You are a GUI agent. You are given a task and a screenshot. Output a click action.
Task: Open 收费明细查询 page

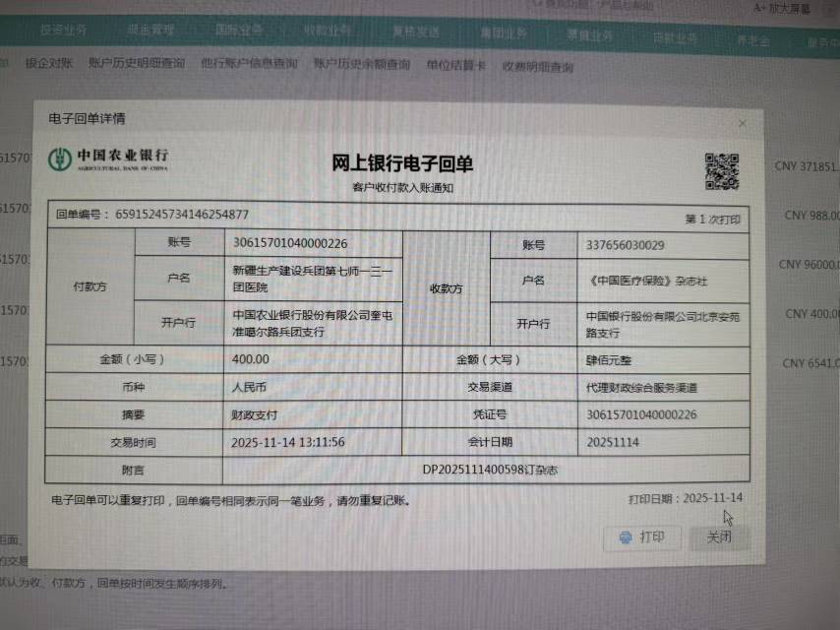(537, 68)
